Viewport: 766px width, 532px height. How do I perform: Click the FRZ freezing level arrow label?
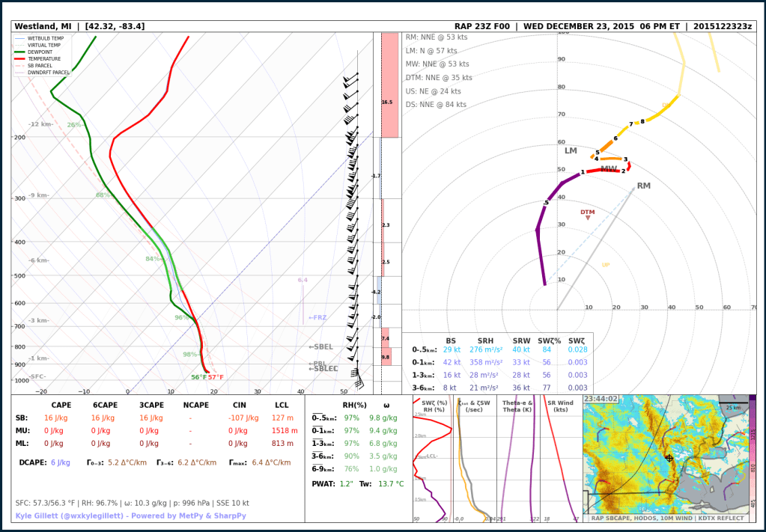tap(317, 318)
